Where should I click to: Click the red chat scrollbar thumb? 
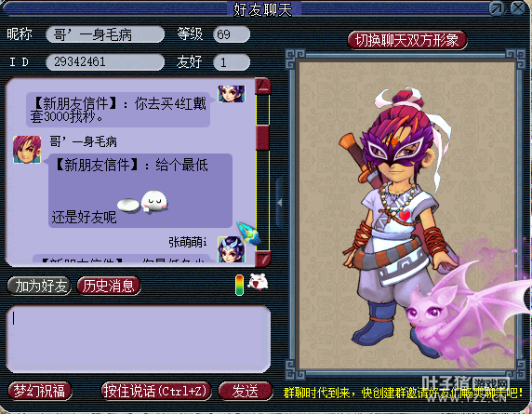click(x=262, y=137)
